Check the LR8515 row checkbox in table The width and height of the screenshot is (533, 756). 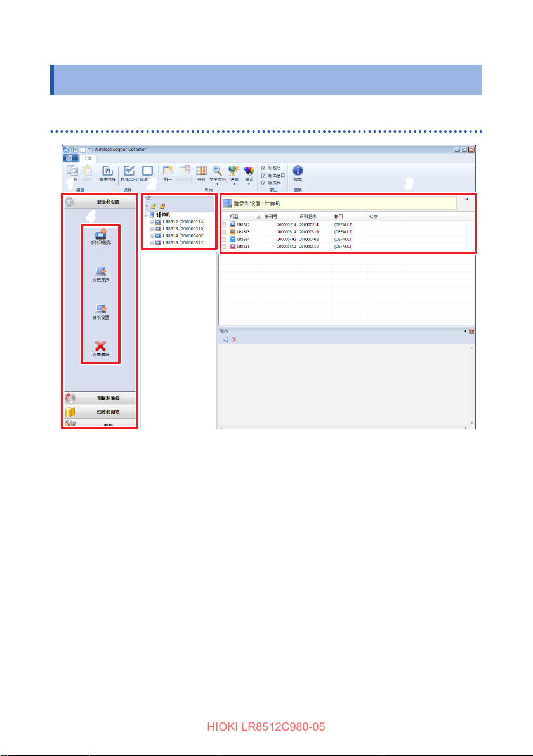[224, 246]
